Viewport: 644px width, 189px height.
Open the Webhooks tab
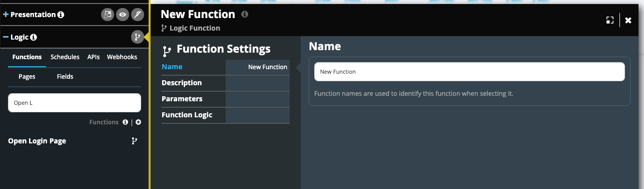[122, 57]
